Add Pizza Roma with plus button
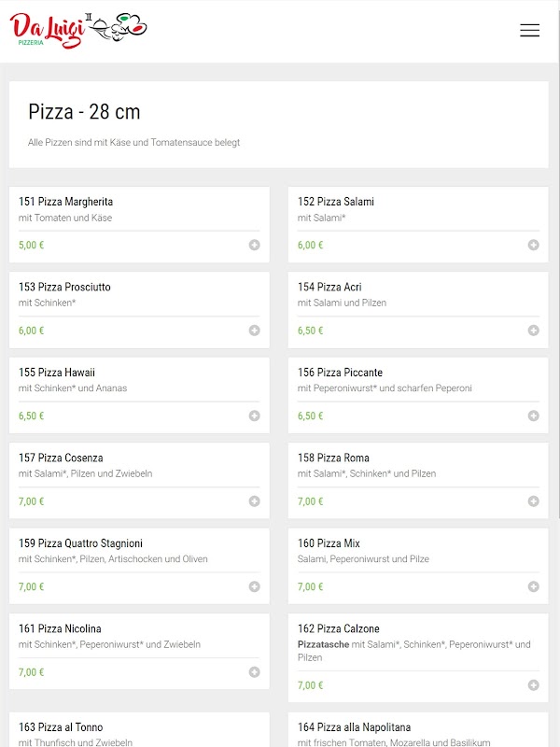 tap(533, 501)
